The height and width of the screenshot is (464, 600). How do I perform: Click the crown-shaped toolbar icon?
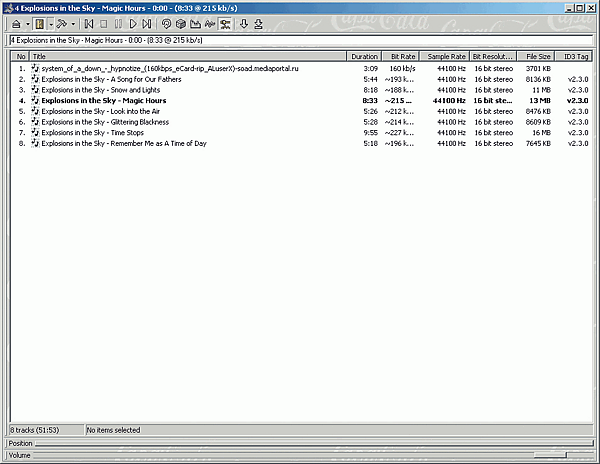(196, 24)
